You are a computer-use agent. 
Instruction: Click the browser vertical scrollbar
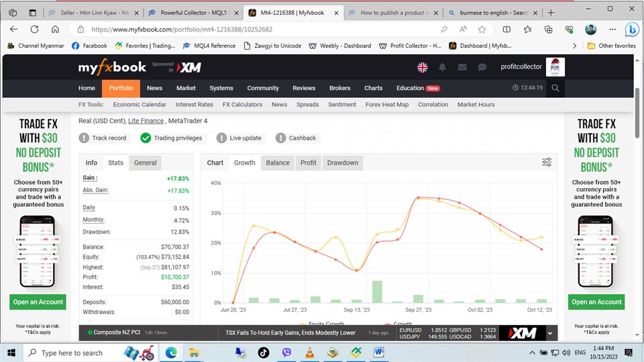tap(637, 113)
